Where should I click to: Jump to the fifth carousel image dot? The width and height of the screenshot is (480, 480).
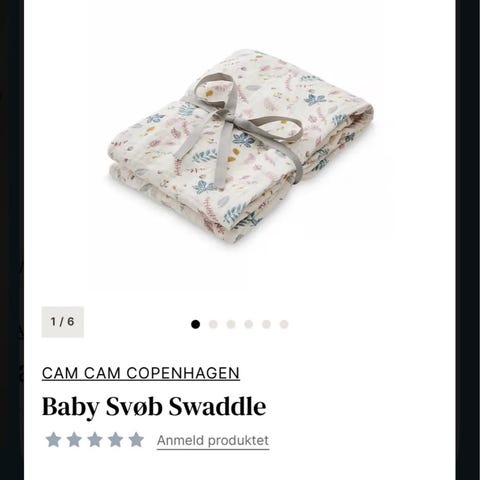pos(266,324)
